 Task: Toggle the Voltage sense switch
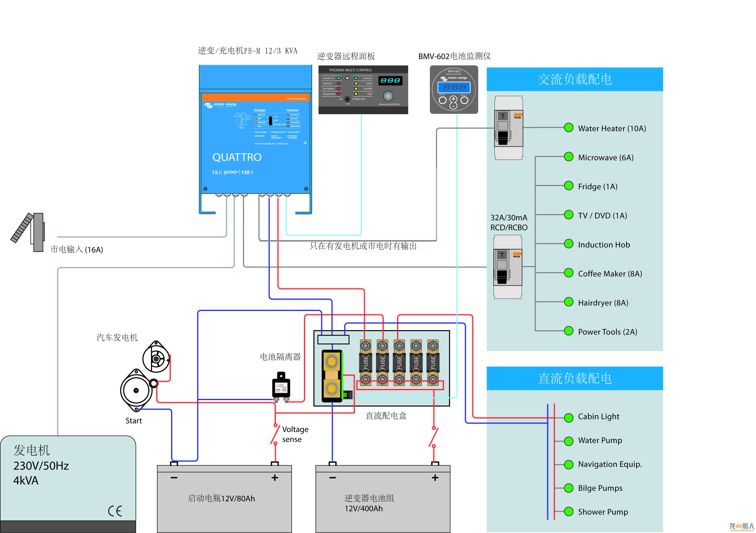point(275,434)
